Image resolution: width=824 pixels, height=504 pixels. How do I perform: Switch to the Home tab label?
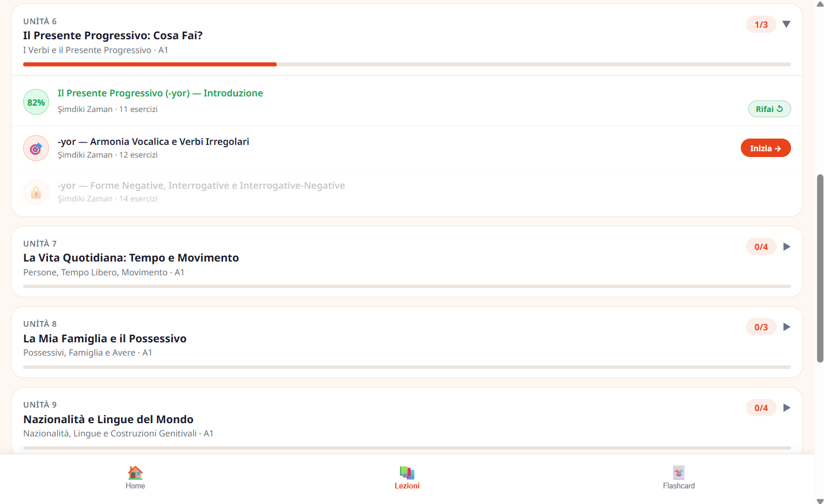pyautogui.click(x=135, y=486)
